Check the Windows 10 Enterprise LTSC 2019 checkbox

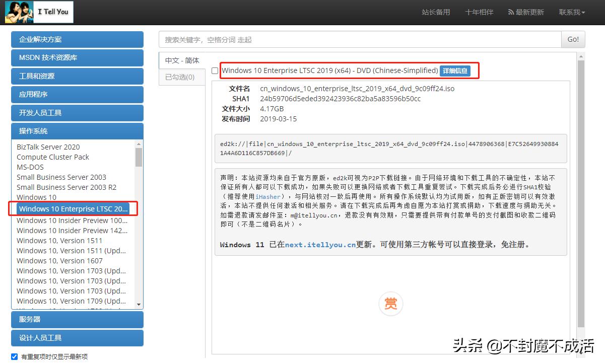click(215, 70)
